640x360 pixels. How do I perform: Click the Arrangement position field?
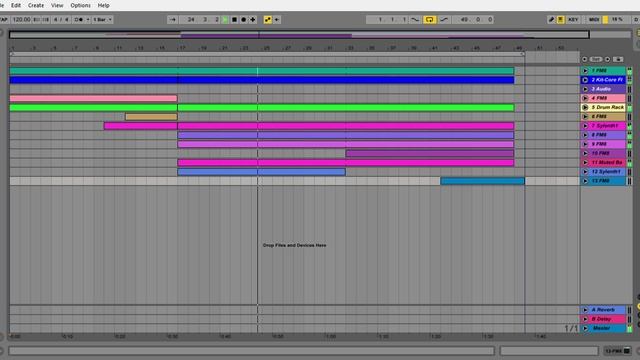pyautogui.click(x=200, y=20)
